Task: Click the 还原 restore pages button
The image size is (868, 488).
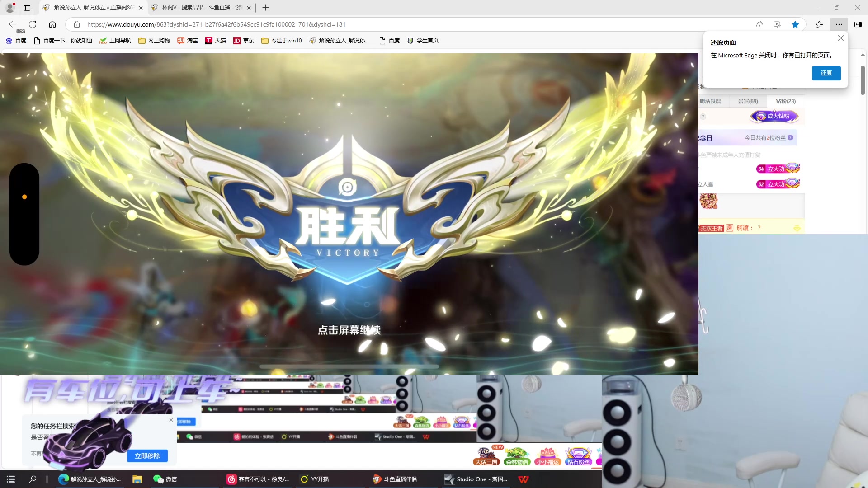Action: pos(826,73)
